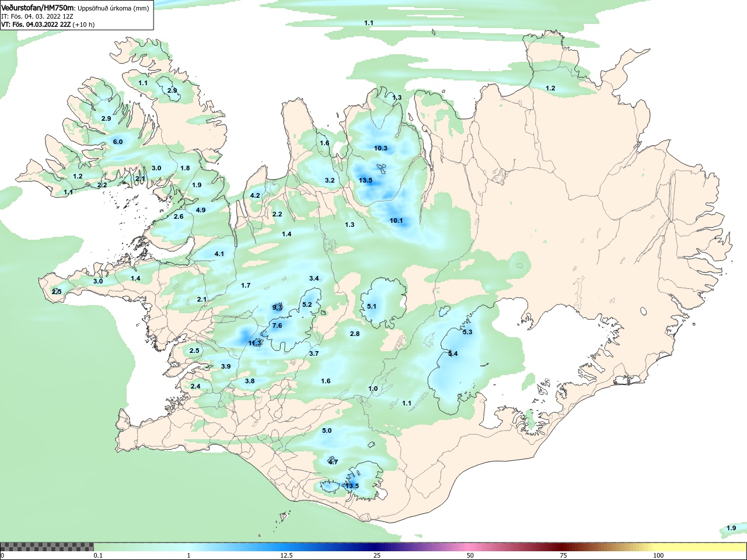Click the 4.2 precipitation value
Viewport: 747px width, 560px height.
coord(255,195)
